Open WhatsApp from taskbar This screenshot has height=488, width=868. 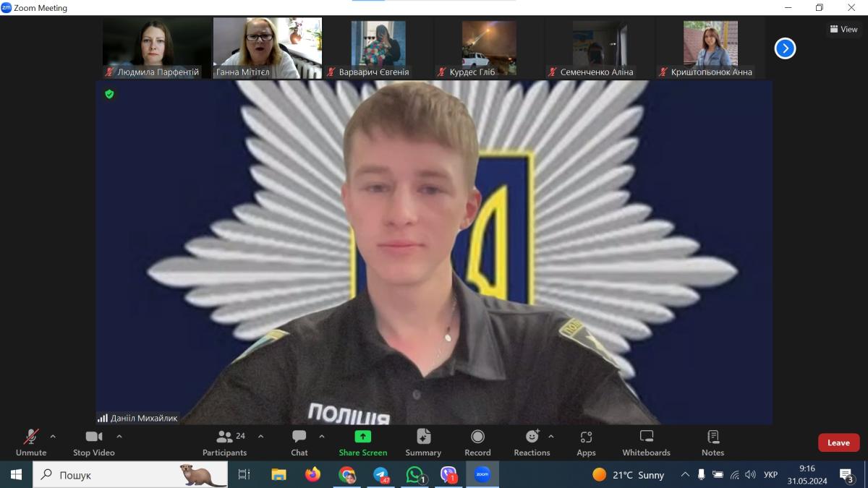[x=414, y=474]
